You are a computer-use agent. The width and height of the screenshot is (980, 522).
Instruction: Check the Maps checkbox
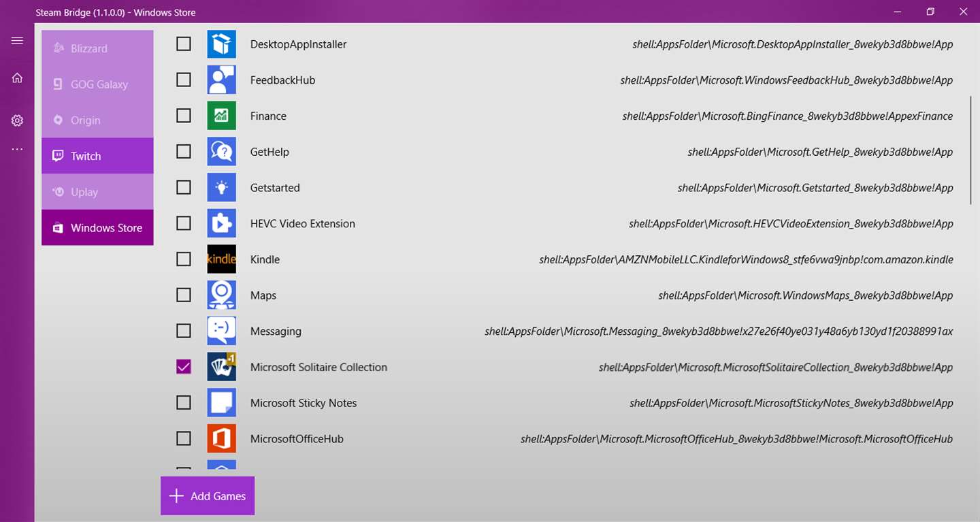pyautogui.click(x=184, y=295)
